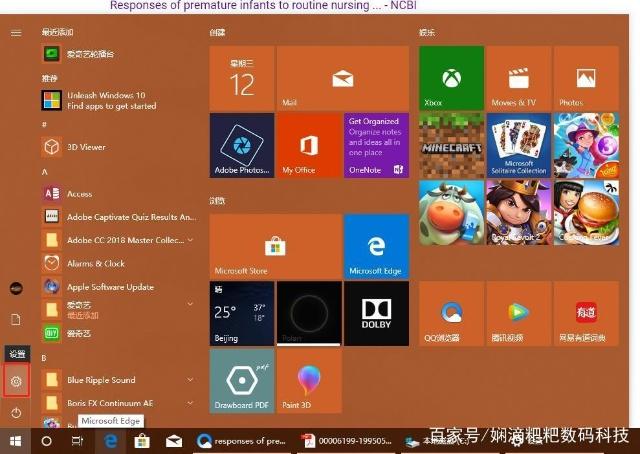Screen dimensions: 640x454
Task: Open Adobe Captivate Quiz Results Analyzer
Action: coord(118,217)
